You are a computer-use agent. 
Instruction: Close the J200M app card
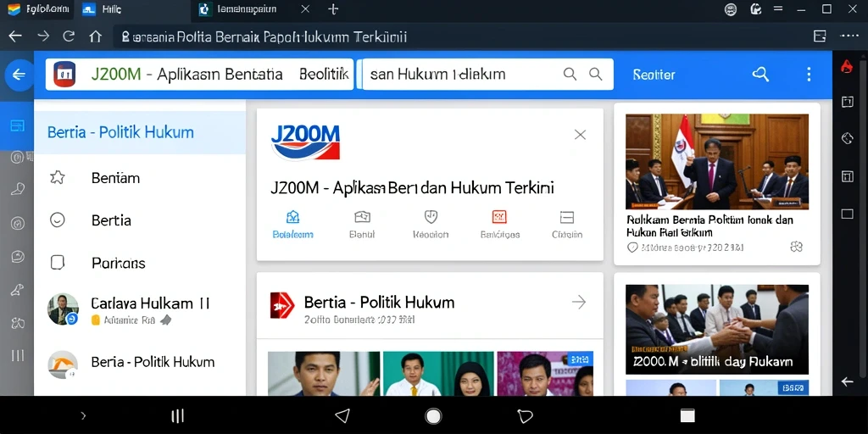point(580,135)
